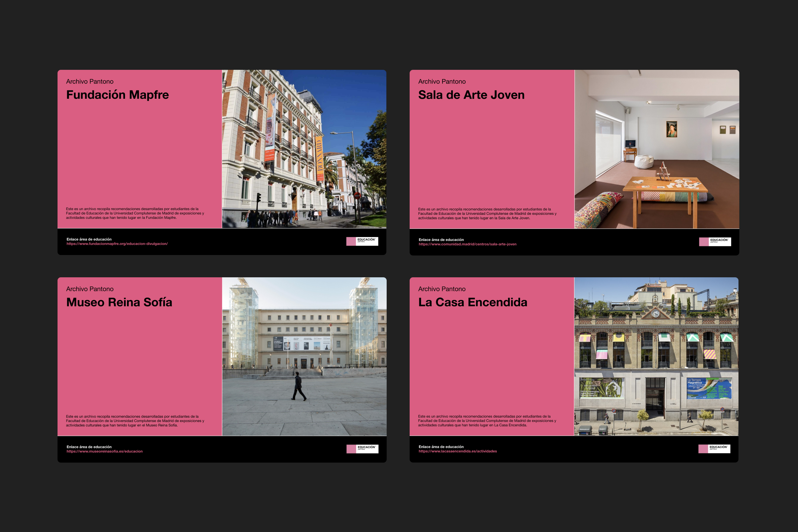Open the lacasaencendida.es actividades link
The height and width of the screenshot is (532, 798).
(458, 451)
